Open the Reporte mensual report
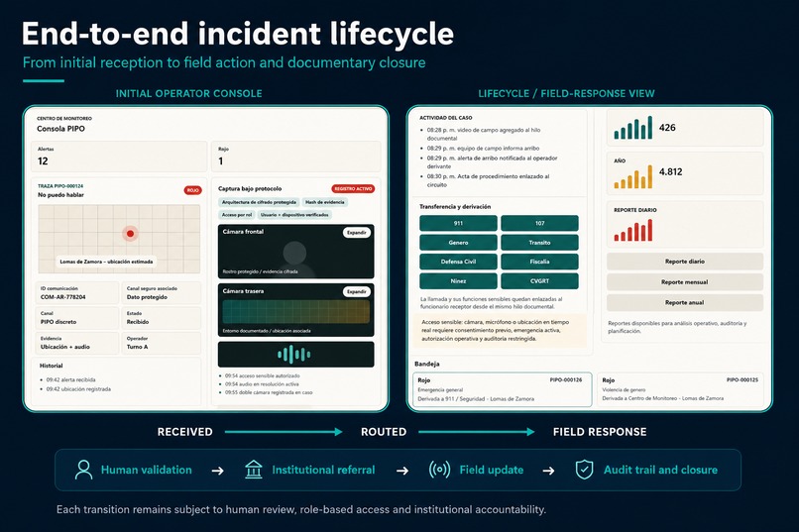 click(x=685, y=282)
